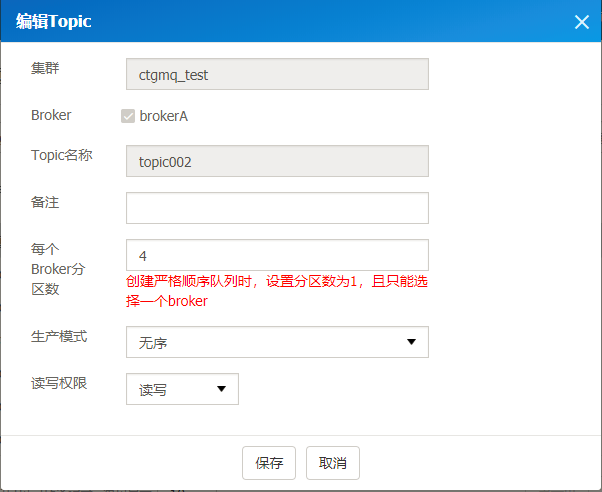The width and height of the screenshot is (602, 492).
Task: Close the 编辑Topic dialog with X
Action: (x=582, y=22)
